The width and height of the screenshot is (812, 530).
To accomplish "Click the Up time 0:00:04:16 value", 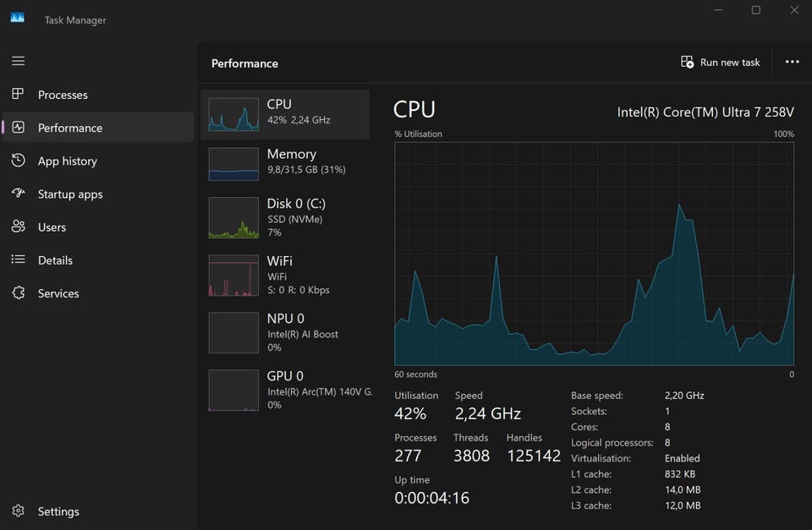I will pyautogui.click(x=432, y=498).
